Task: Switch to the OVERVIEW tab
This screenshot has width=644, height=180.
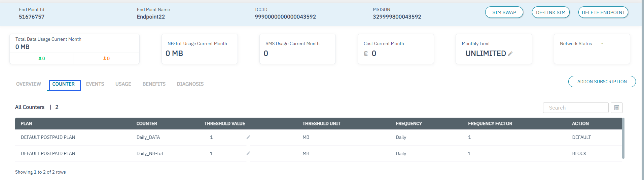Action: (x=29, y=84)
